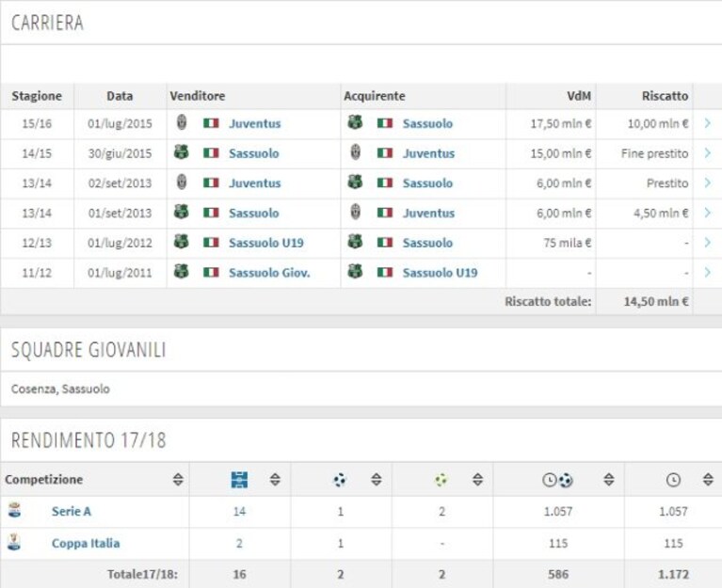Open Juventus buyer link in 13/14 row
722x588 pixels.
tap(428, 213)
